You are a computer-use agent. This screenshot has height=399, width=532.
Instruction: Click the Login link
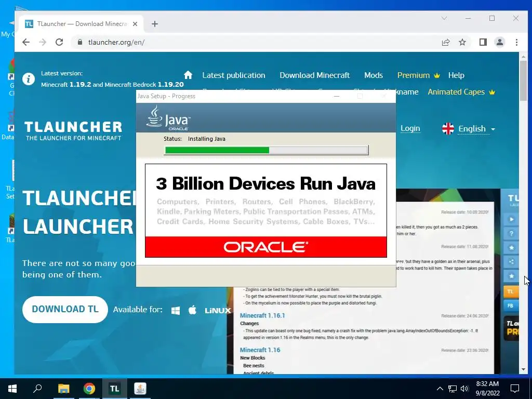(x=410, y=129)
